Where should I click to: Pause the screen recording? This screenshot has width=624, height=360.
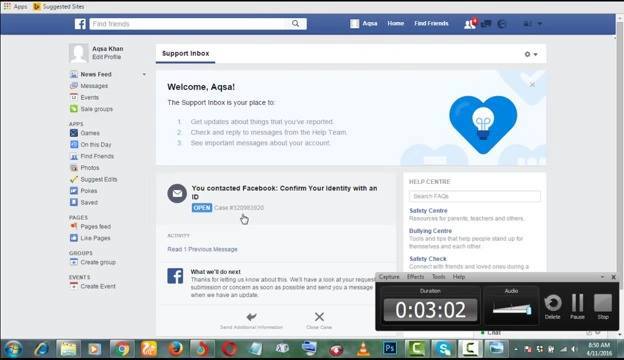577,307
